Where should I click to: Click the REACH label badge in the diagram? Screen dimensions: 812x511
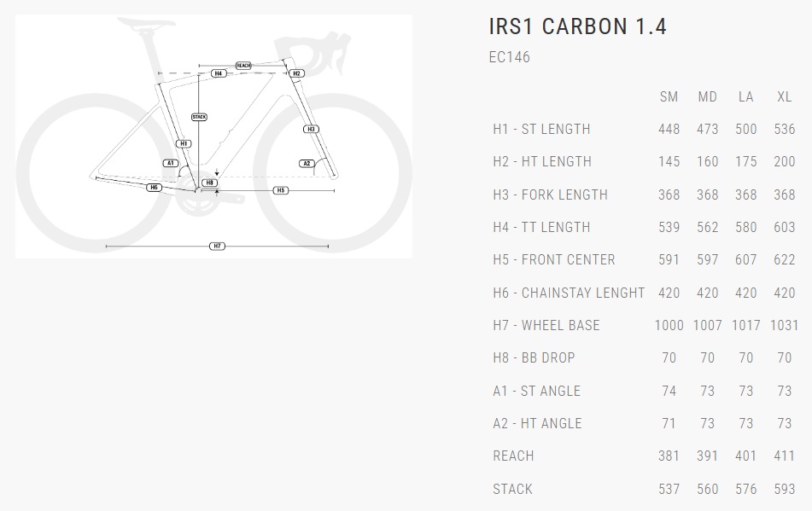tap(243, 65)
